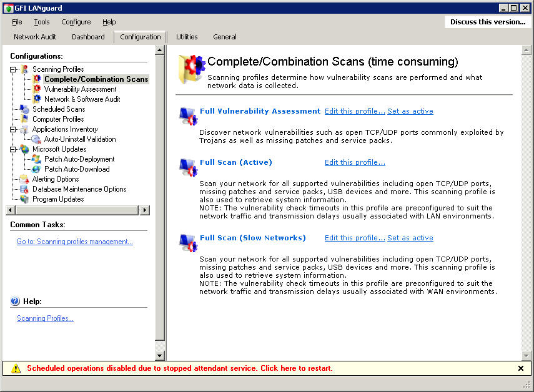Set Full Scan (Slow Networks) as active

coord(410,238)
